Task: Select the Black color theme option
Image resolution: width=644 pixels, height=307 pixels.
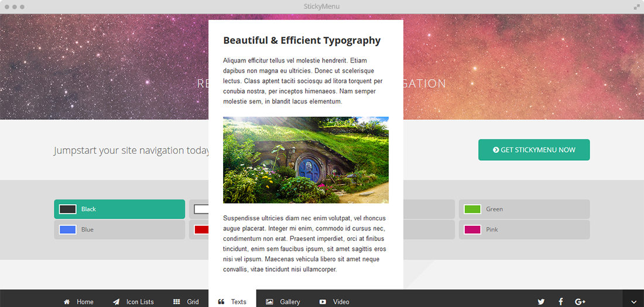Action: pyautogui.click(x=119, y=209)
